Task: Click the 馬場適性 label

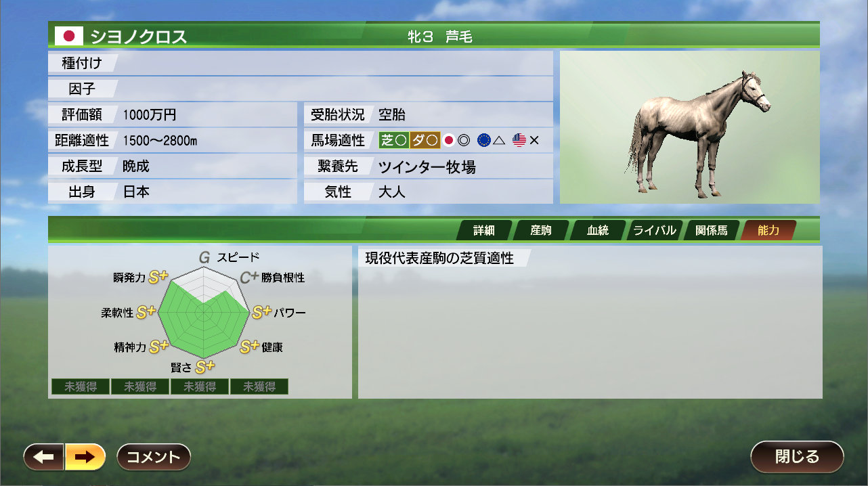Action: coord(337,140)
